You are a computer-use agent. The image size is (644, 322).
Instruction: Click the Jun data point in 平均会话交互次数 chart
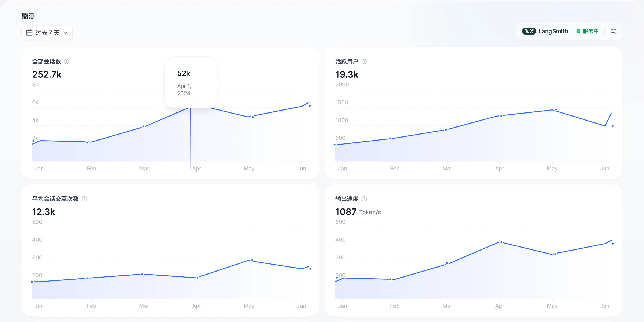310,269
